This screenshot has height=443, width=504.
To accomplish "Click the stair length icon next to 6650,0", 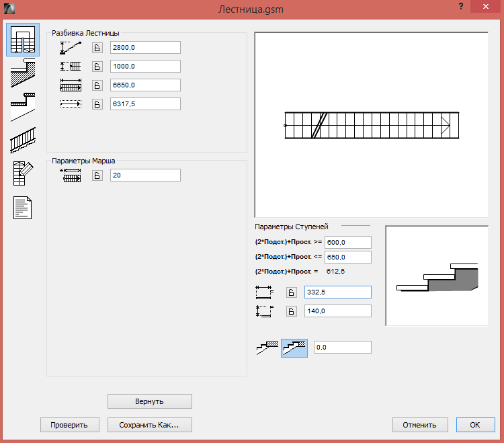I will 71,85.
